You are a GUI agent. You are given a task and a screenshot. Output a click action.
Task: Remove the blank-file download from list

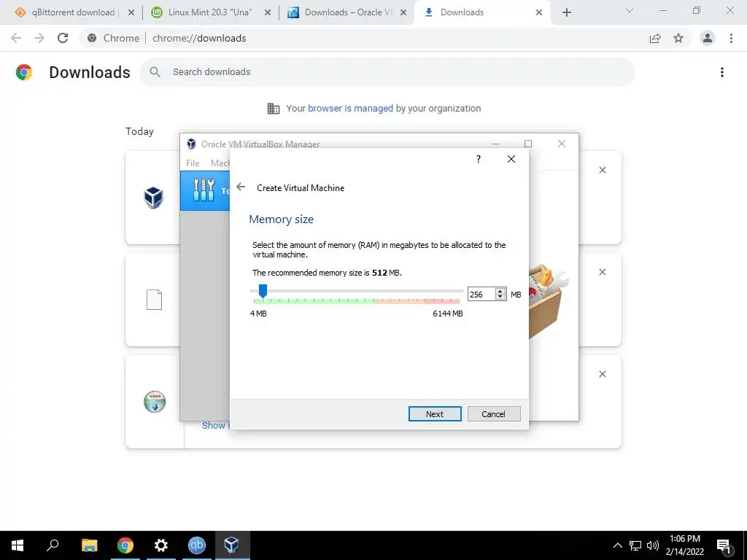(602, 272)
